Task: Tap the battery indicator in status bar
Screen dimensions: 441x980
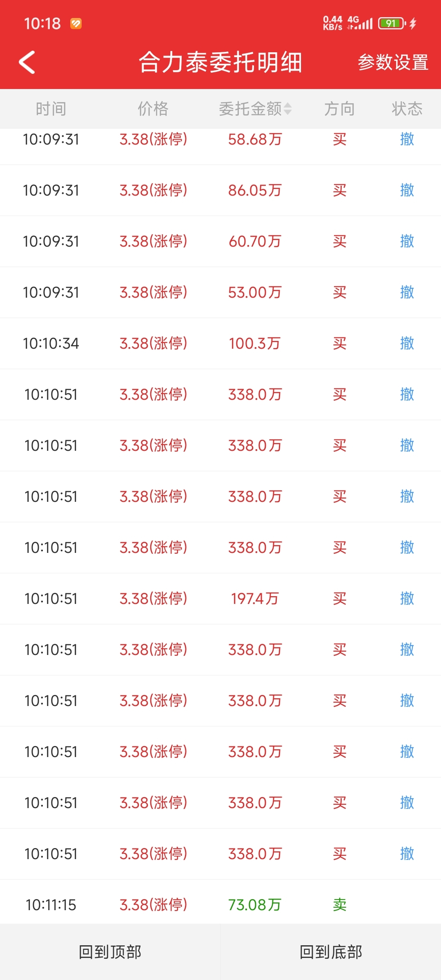Action: (392, 23)
